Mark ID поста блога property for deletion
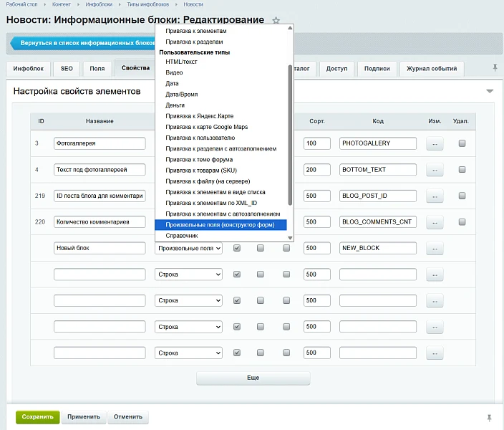This screenshot has height=430, width=504. [x=462, y=196]
